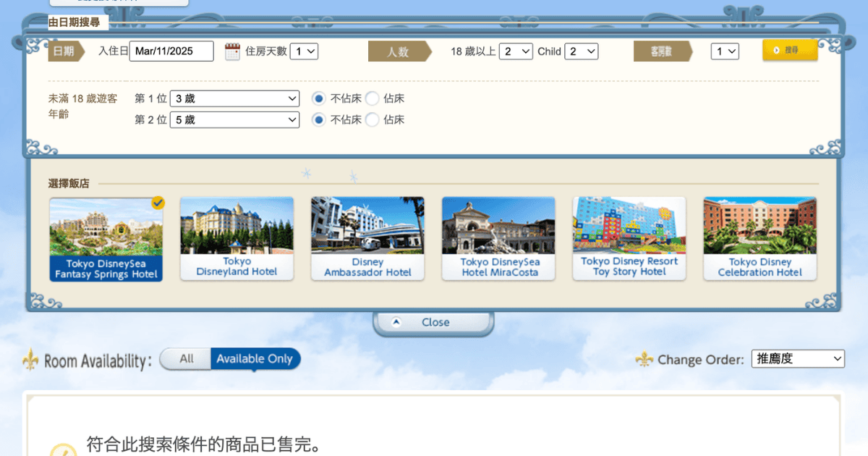
Task: Click the Mar/11/2025 check-in date field
Action: 171,51
